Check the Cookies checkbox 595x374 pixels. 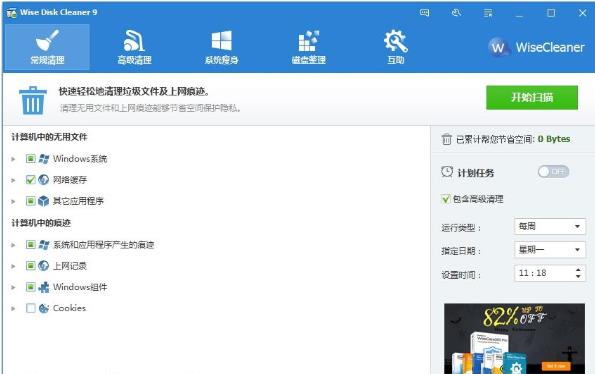point(31,308)
